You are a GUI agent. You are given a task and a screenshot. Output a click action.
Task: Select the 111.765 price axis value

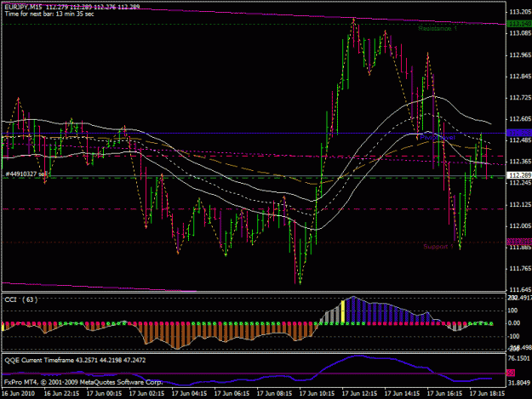520,269
